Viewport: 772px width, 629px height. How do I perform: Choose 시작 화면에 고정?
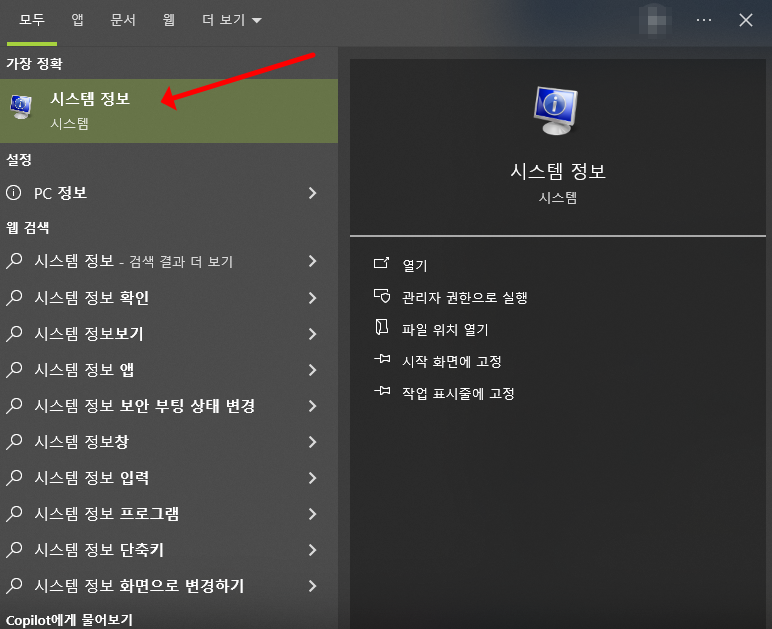452,361
